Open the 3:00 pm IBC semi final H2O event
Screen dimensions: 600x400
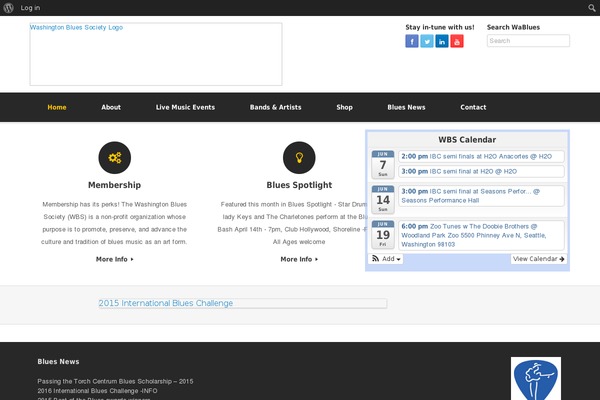pyautogui.click(x=481, y=171)
